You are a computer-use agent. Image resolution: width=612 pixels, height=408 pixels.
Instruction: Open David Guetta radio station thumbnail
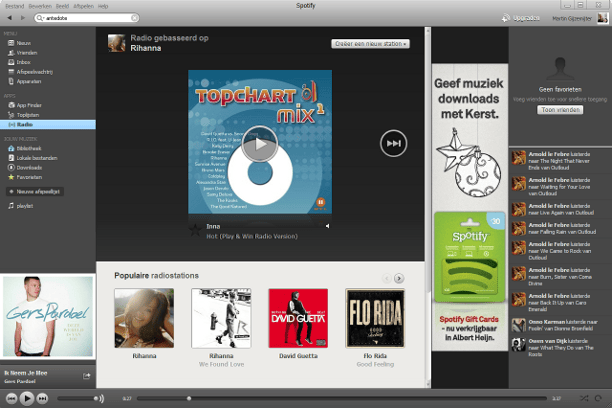click(298, 318)
